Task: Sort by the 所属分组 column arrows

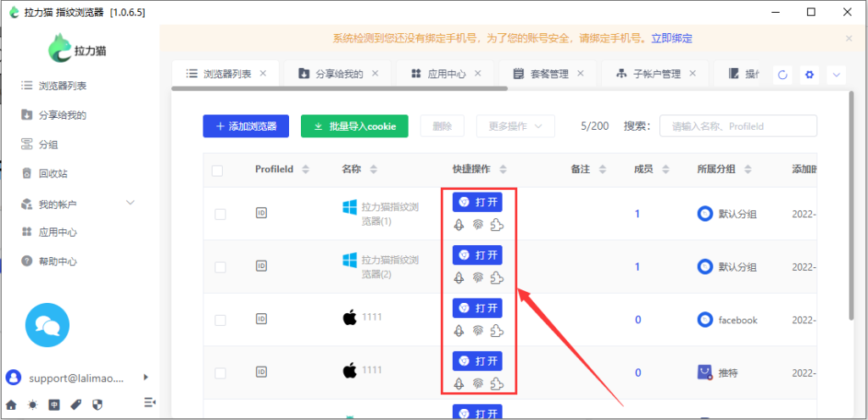Action: tap(748, 170)
